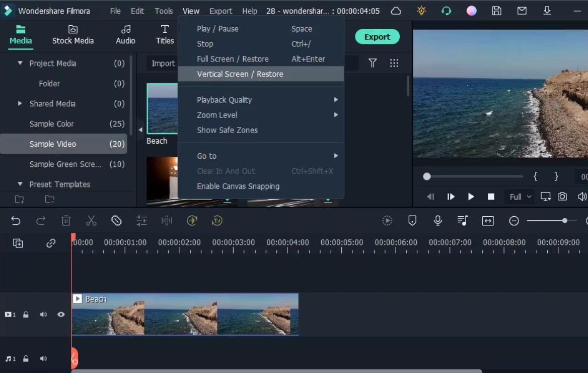588x373 pixels.
Task: Open the Save project icon in the title bar
Action: (x=496, y=11)
